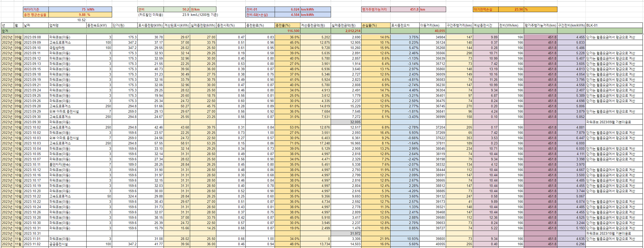This screenshot has width=644, height=248.
Task: Select the 배터리기준 label cell
Action: click(36, 10)
